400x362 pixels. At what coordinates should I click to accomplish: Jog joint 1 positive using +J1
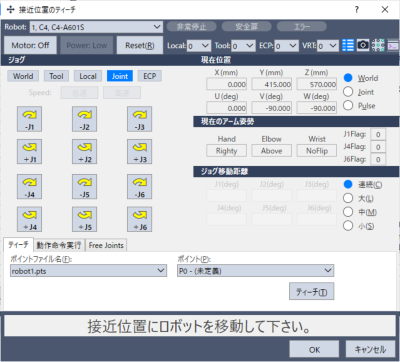(30, 152)
